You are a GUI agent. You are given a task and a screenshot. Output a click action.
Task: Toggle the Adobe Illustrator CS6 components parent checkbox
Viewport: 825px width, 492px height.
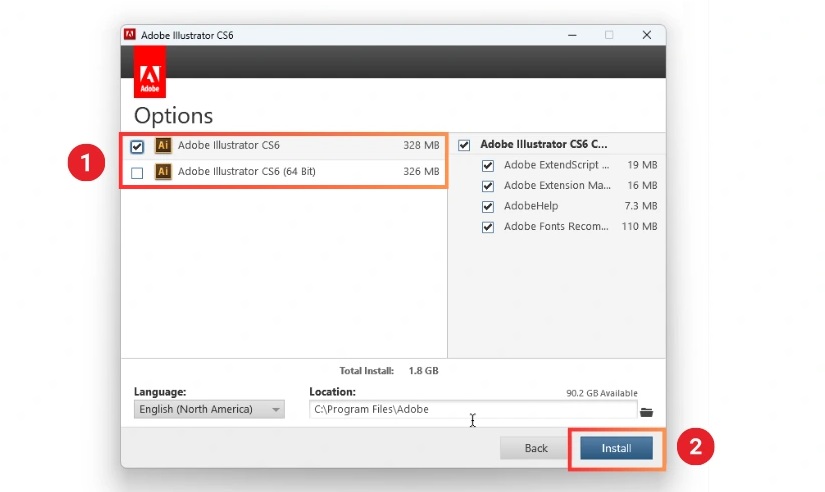tap(463, 145)
